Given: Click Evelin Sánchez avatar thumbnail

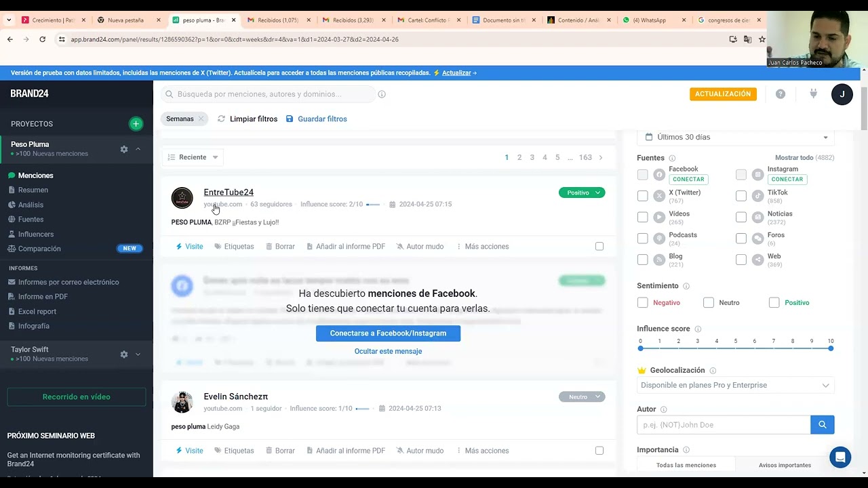Looking at the screenshot, I should [x=182, y=402].
